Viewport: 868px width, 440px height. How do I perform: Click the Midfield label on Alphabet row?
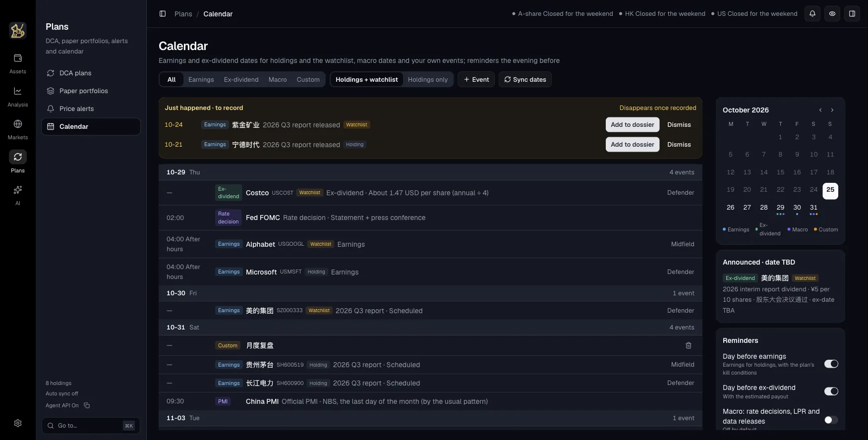tap(683, 244)
